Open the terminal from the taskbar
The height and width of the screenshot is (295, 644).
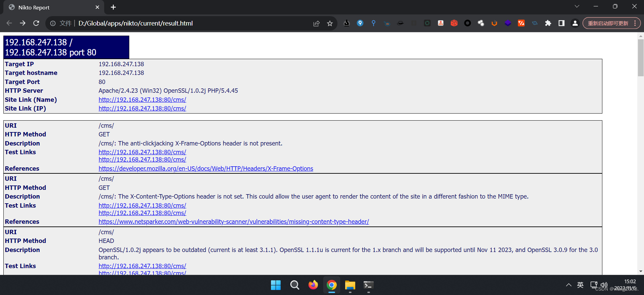point(368,285)
